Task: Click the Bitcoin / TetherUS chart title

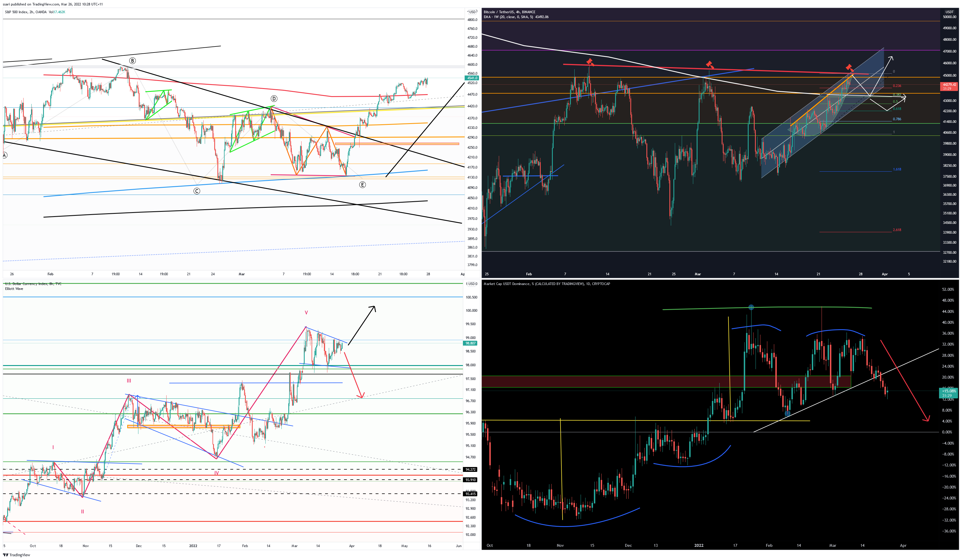Action: tap(509, 12)
